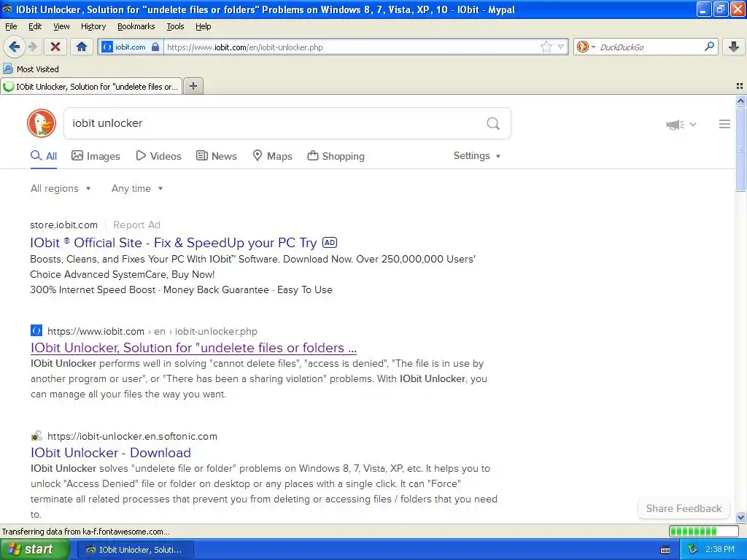Screen dimensions: 747x560
Task: Click the page loading progress bar
Action: click(x=704, y=532)
